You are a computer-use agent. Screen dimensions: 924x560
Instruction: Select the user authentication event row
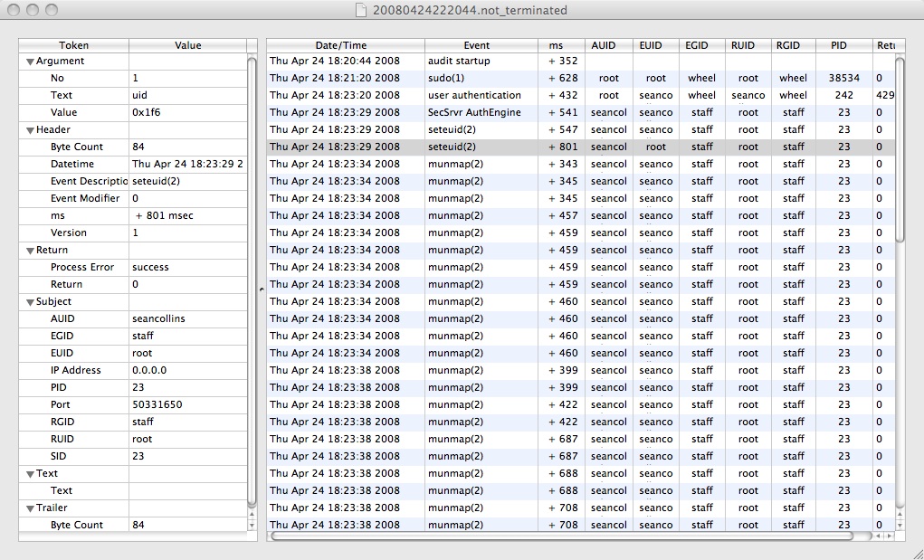580,95
